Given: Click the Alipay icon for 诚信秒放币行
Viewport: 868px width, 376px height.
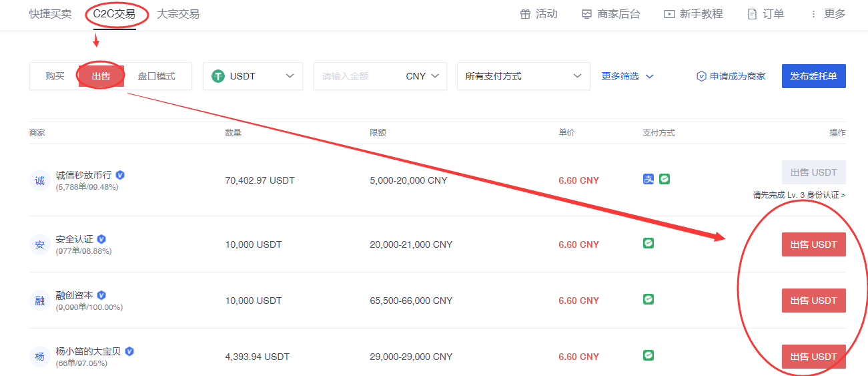Looking at the screenshot, I should (x=648, y=179).
